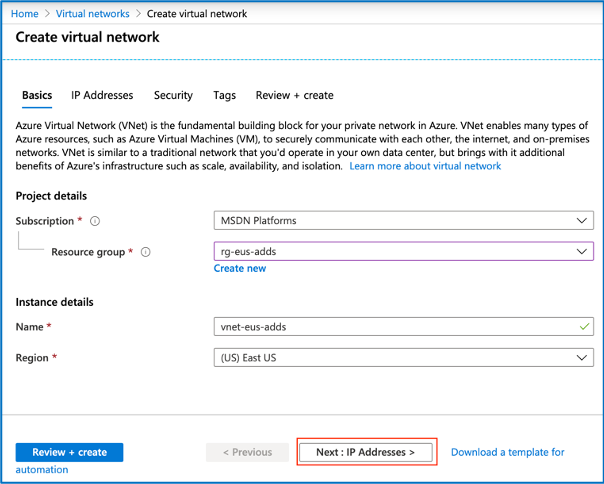Screen dimensions: 604x484
Task: Open Learn more about virtual network link
Action: click(x=425, y=166)
